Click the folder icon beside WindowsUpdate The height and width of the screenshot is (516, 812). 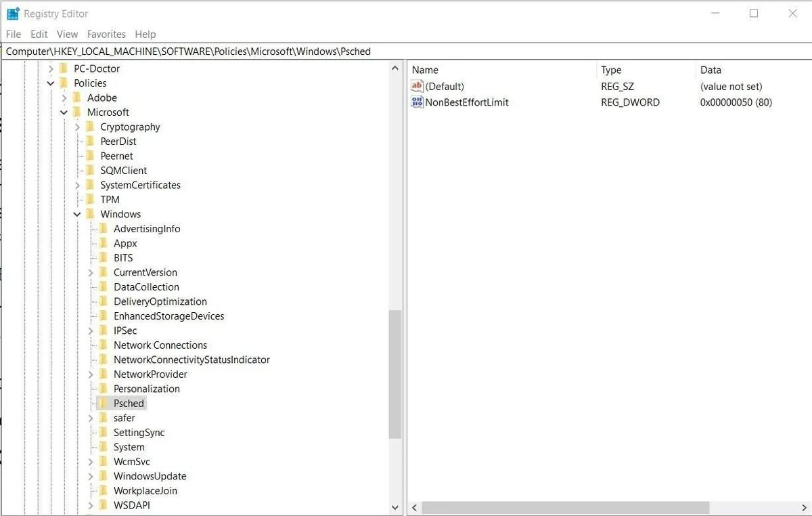pos(104,476)
